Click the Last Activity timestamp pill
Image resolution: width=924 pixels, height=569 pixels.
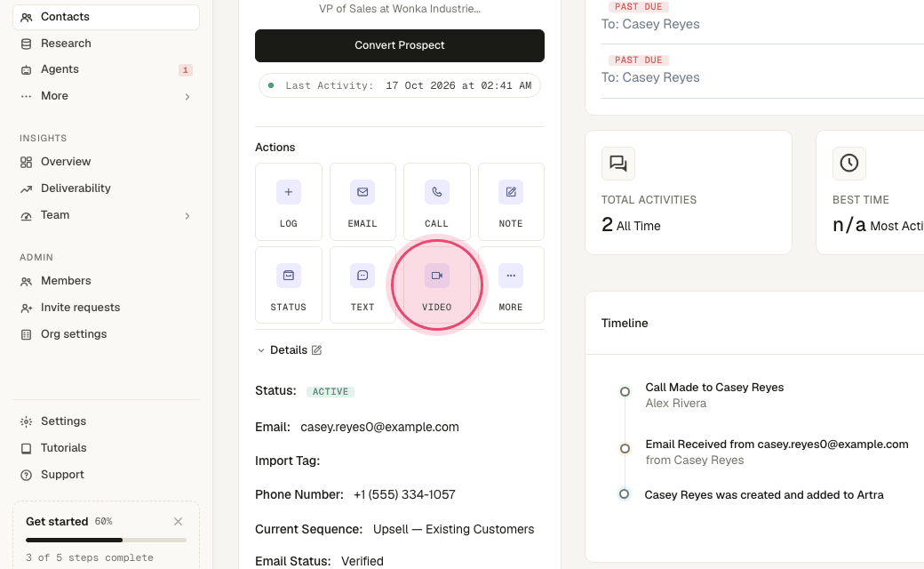point(400,85)
